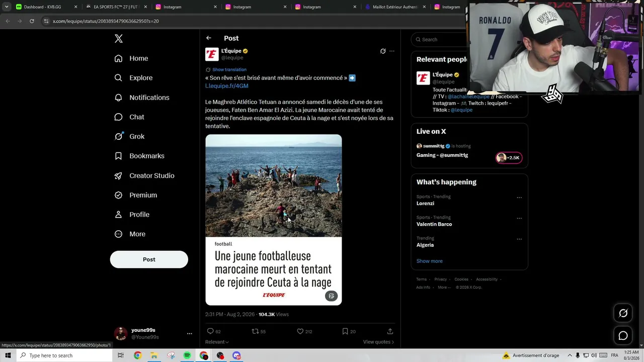Viewport: 644px width, 362px height.
Task: Open account menu dots beside youne99s
Action: [190, 333]
